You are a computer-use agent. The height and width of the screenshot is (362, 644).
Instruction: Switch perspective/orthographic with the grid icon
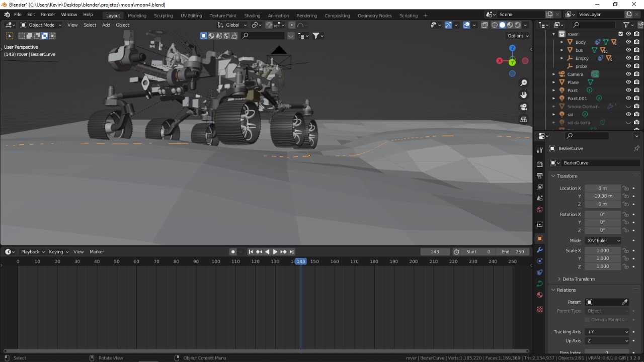pos(524,119)
